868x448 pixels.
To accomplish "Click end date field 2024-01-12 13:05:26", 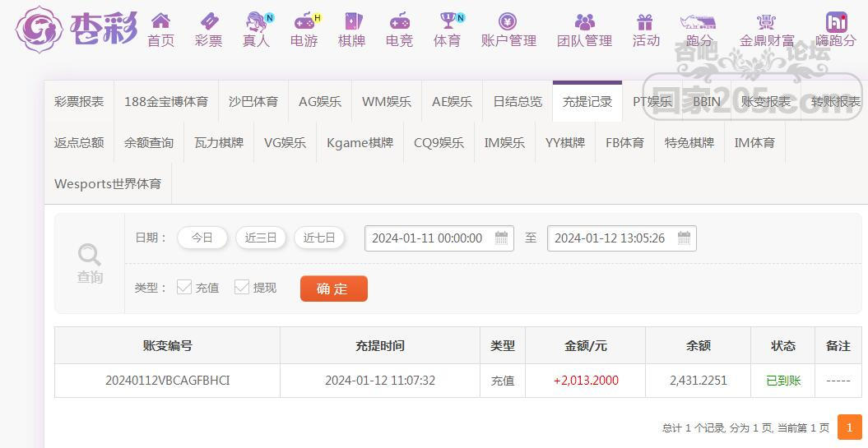I will point(622,238).
